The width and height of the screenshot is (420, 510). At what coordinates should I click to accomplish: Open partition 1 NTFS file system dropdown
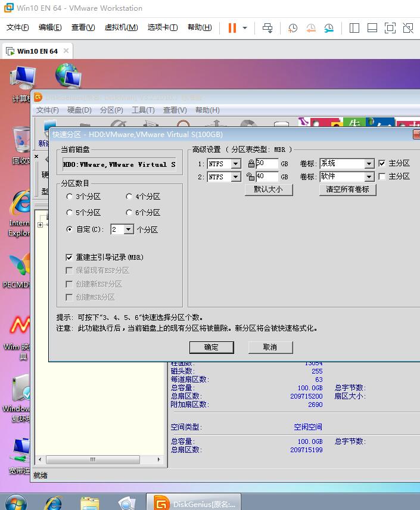coord(236,164)
